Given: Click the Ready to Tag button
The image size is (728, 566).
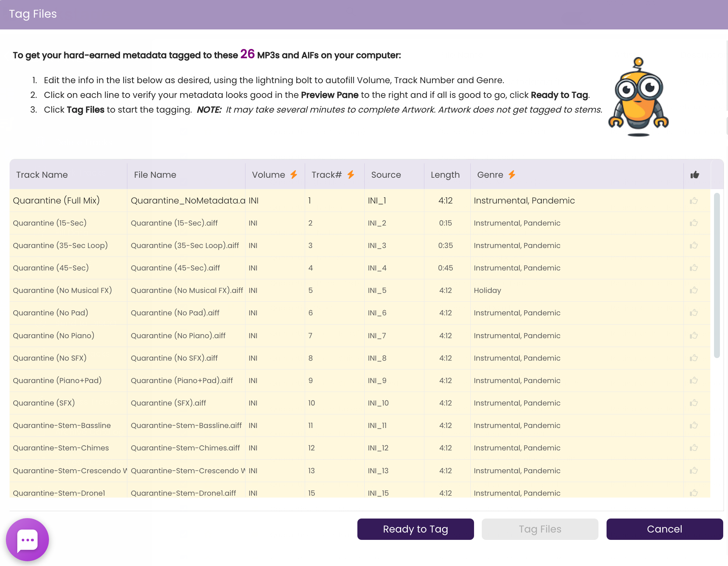Looking at the screenshot, I should tap(416, 529).
